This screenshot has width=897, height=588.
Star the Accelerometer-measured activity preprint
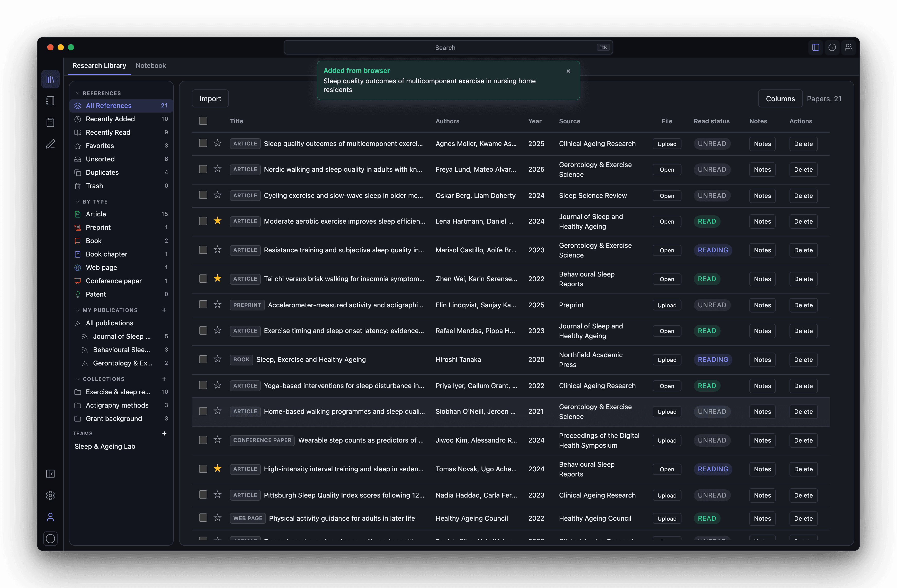point(218,305)
